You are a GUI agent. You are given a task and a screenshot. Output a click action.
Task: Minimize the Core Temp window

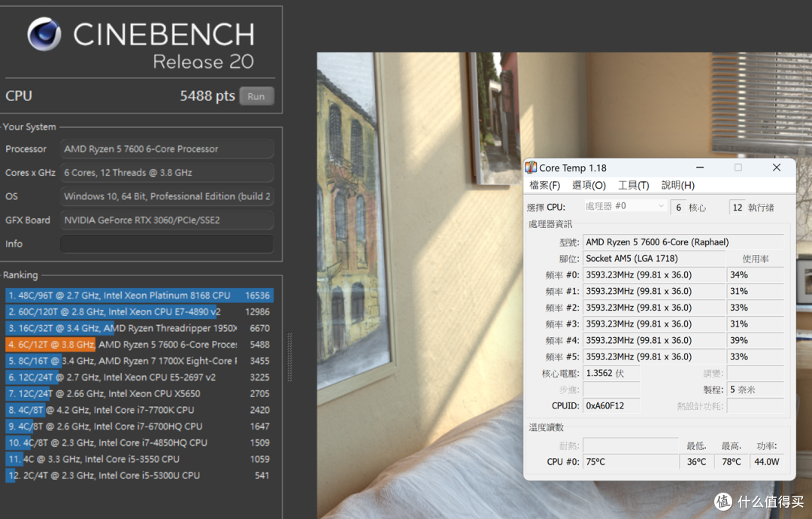click(x=700, y=167)
